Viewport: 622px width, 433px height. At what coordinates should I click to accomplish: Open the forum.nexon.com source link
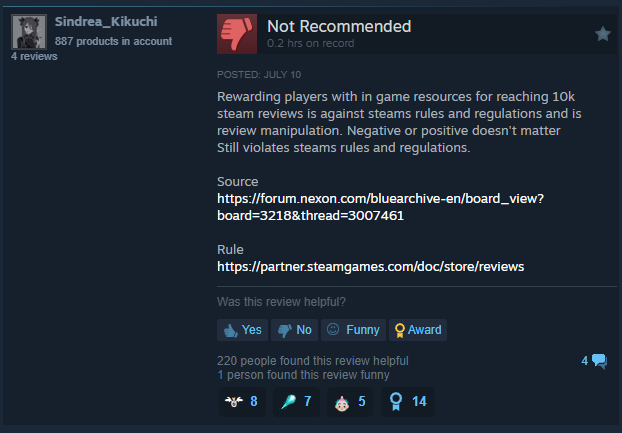(380, 207)
